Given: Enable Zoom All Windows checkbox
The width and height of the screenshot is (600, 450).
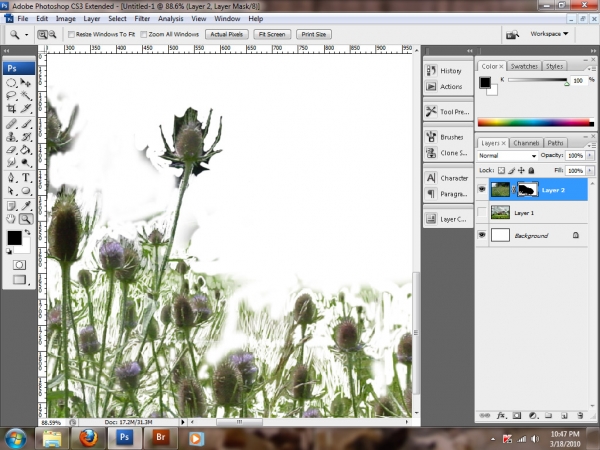Looking at the screenshot, I should [x=144, y=34].
